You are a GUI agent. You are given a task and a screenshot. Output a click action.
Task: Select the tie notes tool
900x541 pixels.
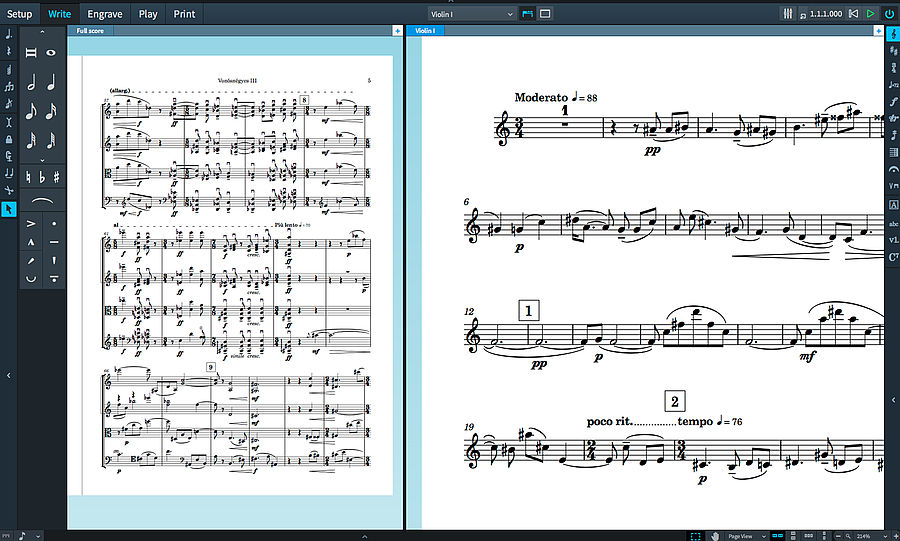(x=9, y=173)
